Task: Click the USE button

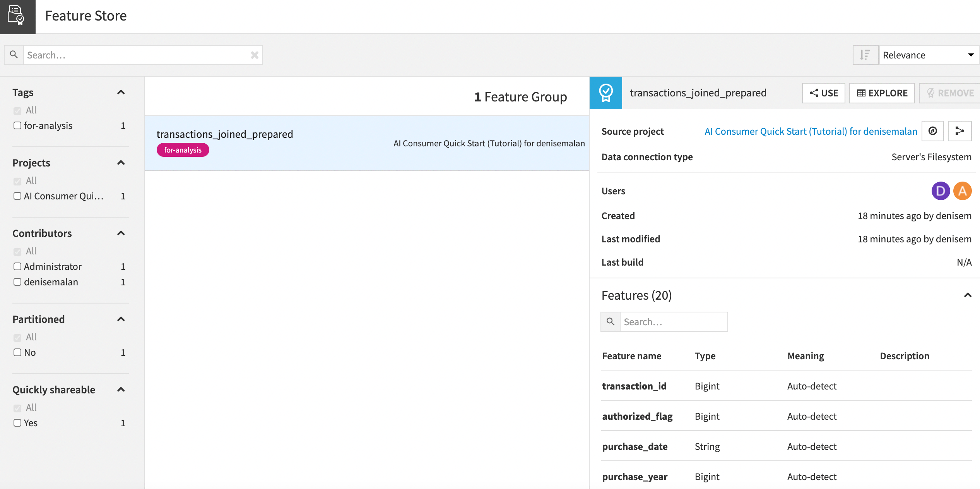Action: tap(823, 93)
